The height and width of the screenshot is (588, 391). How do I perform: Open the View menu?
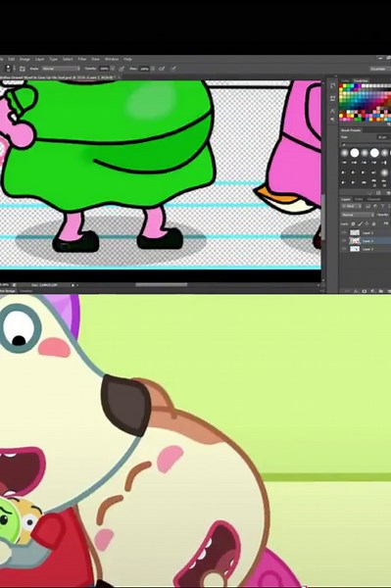(95, 59)
